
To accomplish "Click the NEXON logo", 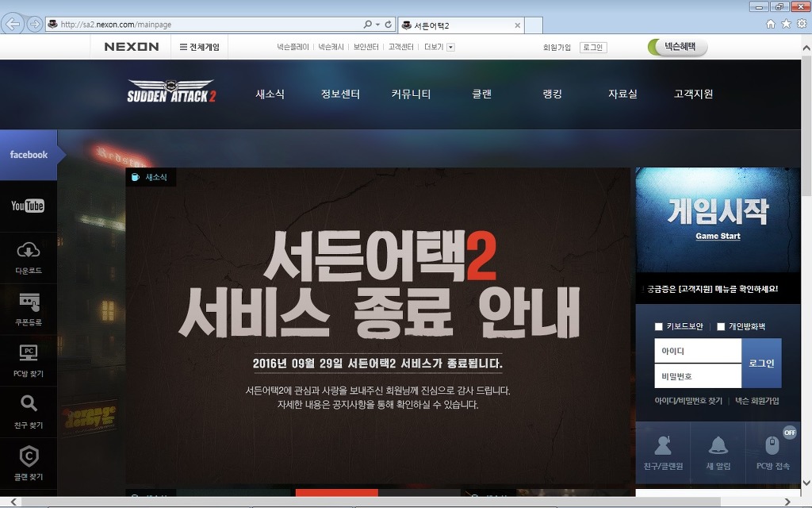I will click(132, 47).
